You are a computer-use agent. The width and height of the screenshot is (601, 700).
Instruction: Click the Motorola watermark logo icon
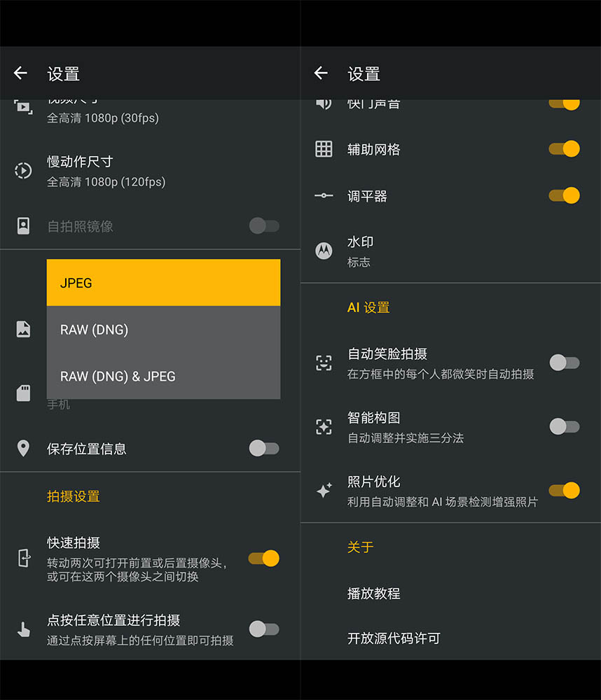coord(324,251)
